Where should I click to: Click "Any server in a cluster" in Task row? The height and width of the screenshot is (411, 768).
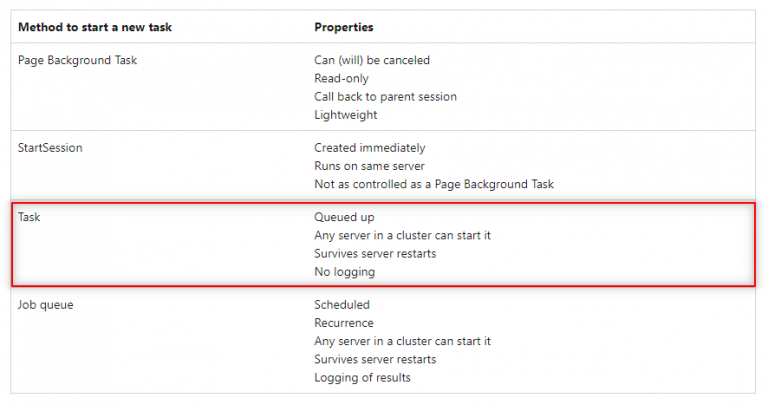pyautogui.click(x=402, y=235)
